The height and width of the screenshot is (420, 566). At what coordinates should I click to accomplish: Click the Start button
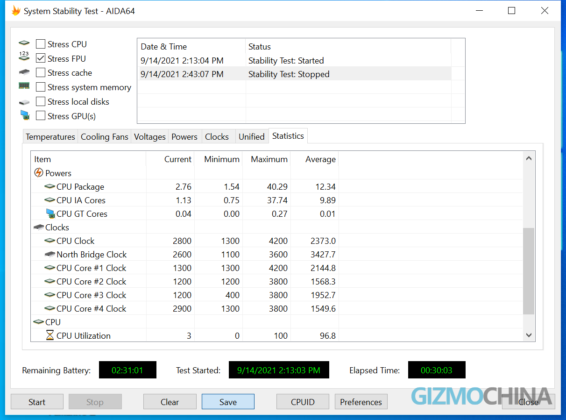37,402
